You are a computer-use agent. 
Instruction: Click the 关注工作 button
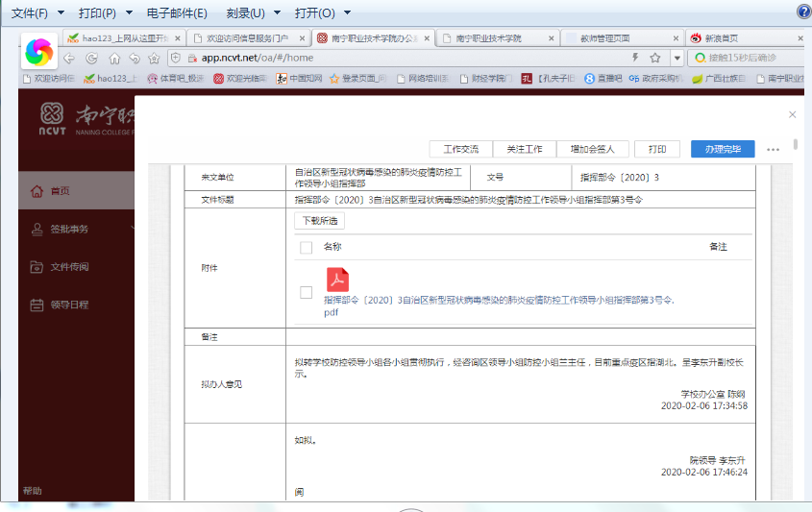pyautogui.click(x=524, y=149)
